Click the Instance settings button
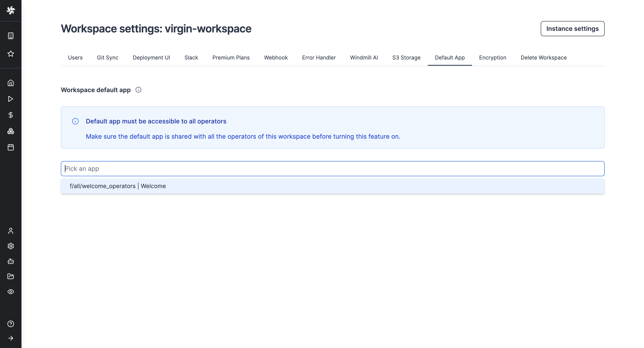The width and height of the screenshot is (644, 348). 572,29
